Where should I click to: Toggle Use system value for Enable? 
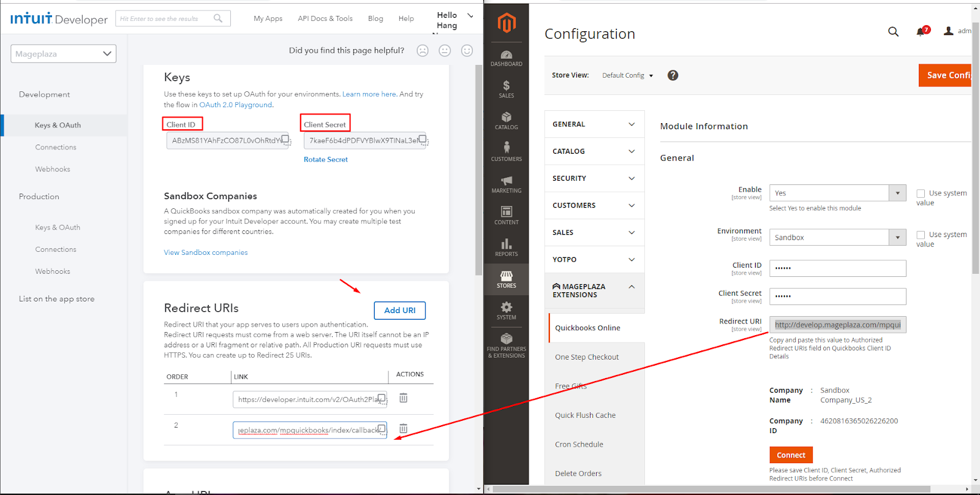[921, 194]
